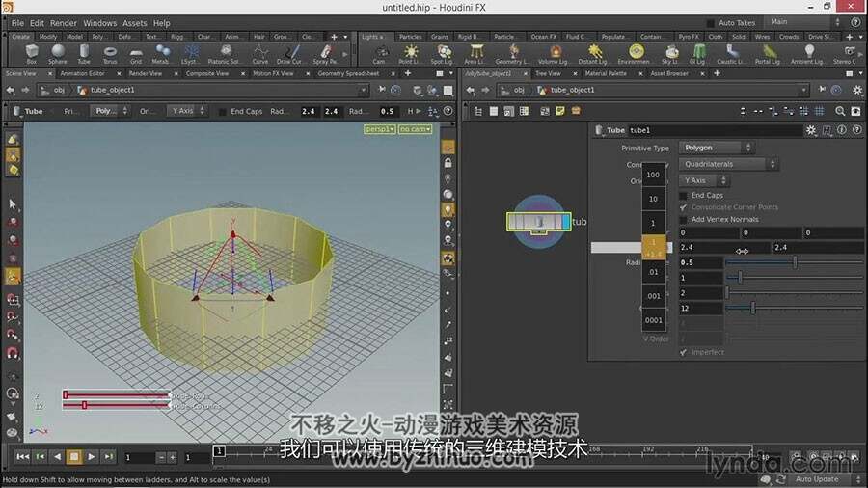Choose the L-System shelf tool
This screenshot has width=868, height=488.
point(191,54)
